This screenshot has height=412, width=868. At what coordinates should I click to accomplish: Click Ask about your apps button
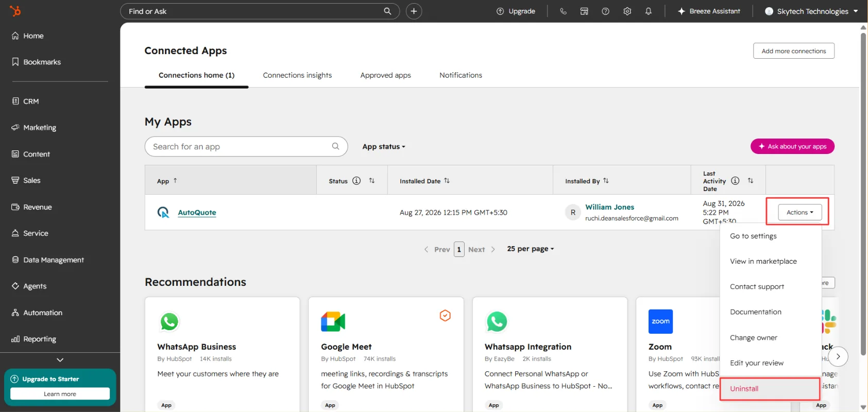coord(792,146)
